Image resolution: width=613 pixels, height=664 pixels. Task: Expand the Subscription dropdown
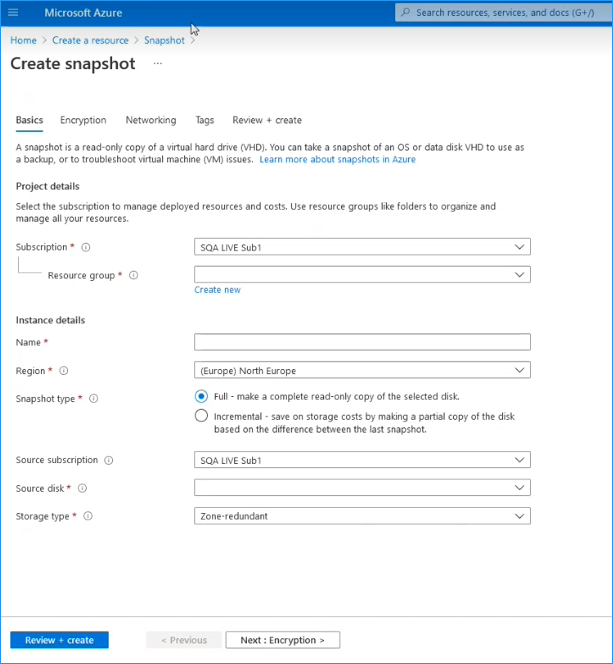point(362,247)
